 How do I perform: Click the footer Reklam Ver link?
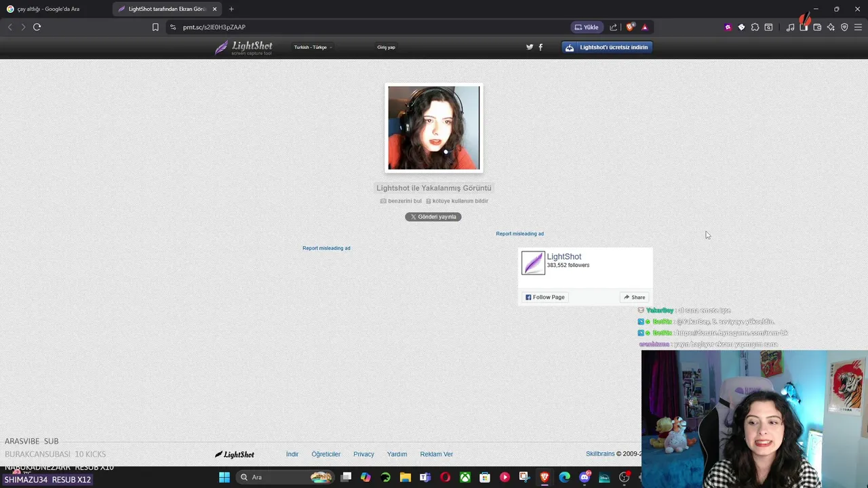tap(436, 454)
